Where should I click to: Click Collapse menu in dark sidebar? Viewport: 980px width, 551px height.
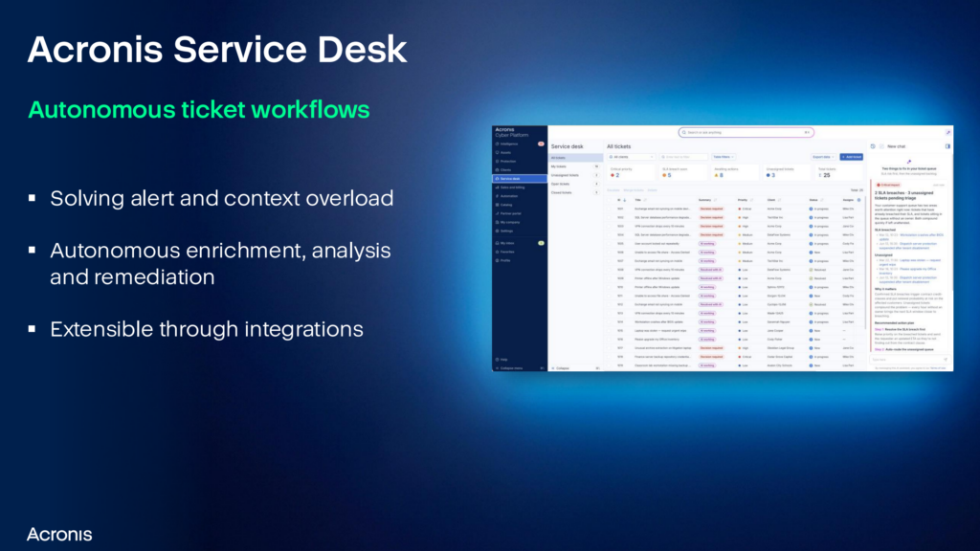(519, 368)
